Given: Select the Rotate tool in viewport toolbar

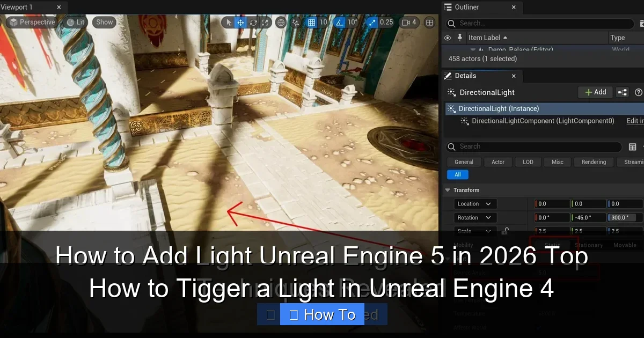Looking at the screenshot, I should [252, 23].
